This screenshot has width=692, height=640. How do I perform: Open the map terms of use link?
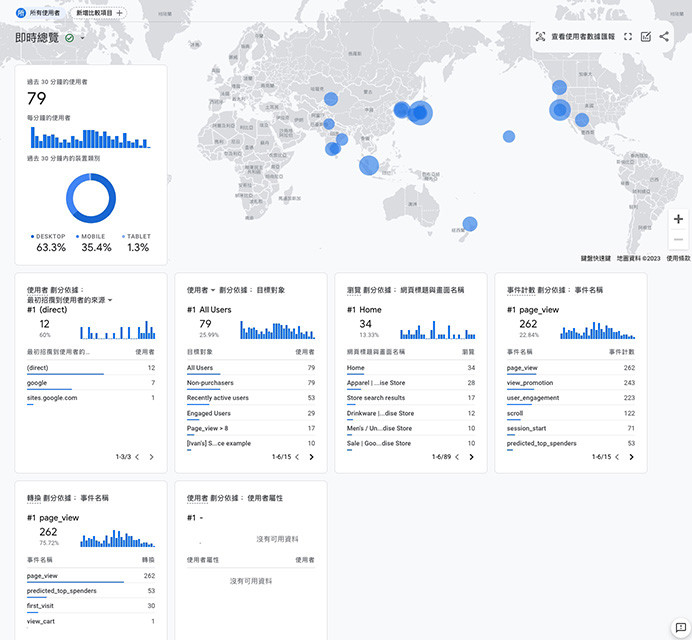click(x=678, y=258)
